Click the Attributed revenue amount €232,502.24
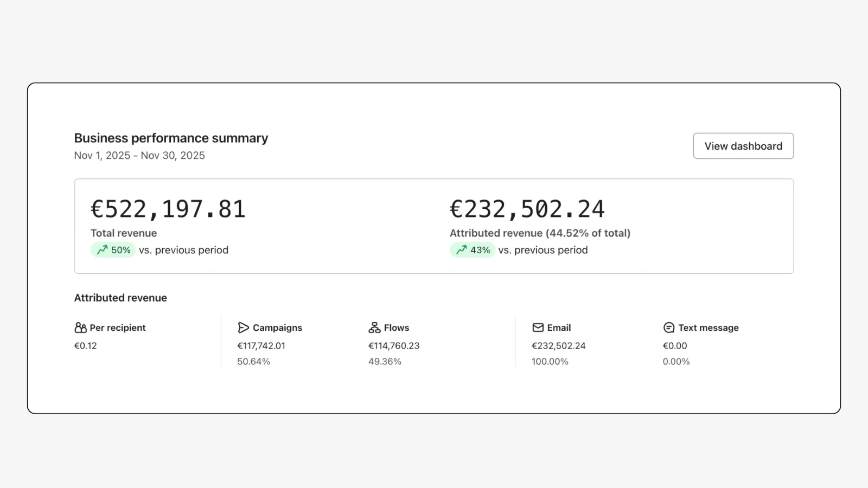Screen dimensions: 868x488 527,209
